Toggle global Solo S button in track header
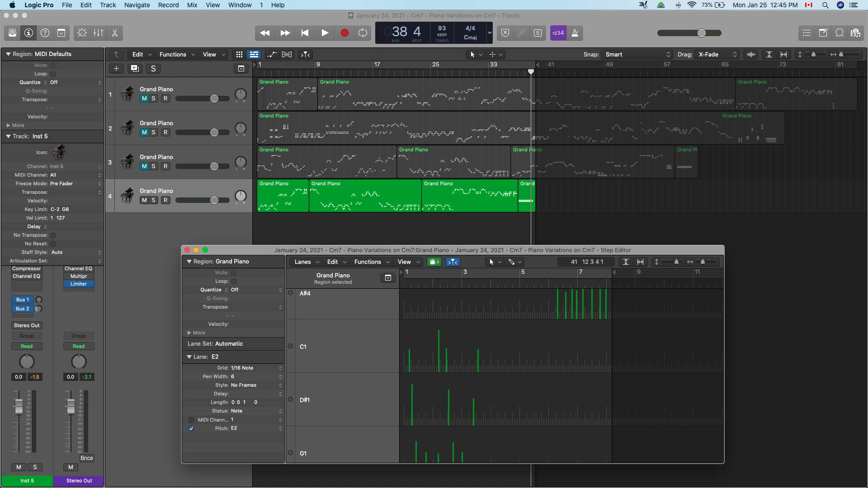 click(x=153, y=69)
